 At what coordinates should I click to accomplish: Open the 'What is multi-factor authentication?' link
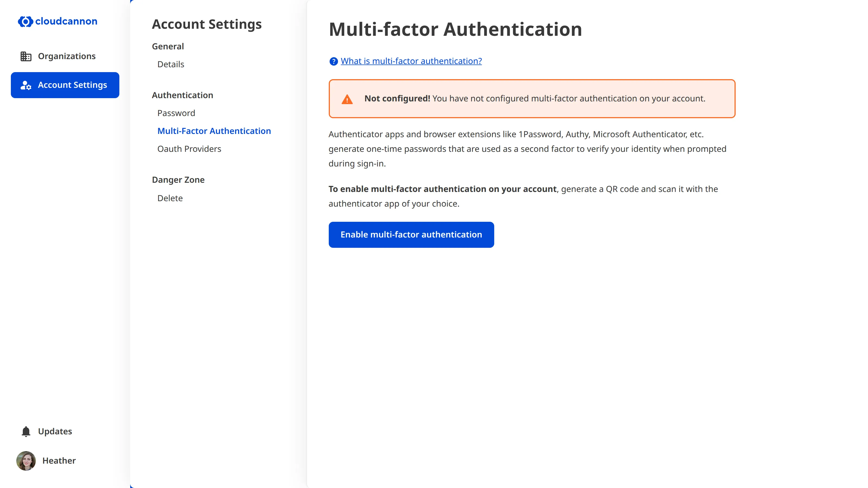coord(411,61)
